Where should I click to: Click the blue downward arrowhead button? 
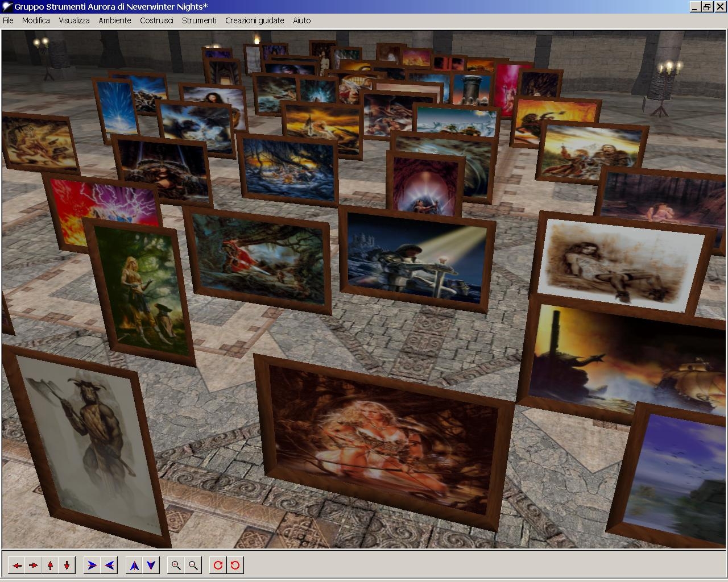[151, 565]
